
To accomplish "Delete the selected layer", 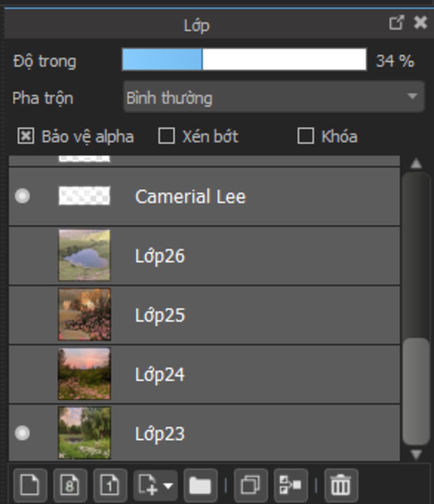I will [x=341, y=485].
